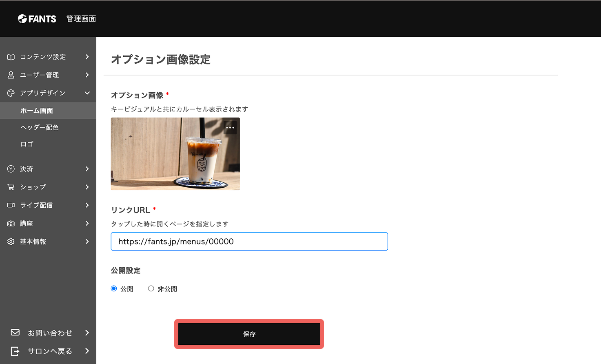
Task: Expand ショップ chevron arrow
Action: click(x=87, y=187)
